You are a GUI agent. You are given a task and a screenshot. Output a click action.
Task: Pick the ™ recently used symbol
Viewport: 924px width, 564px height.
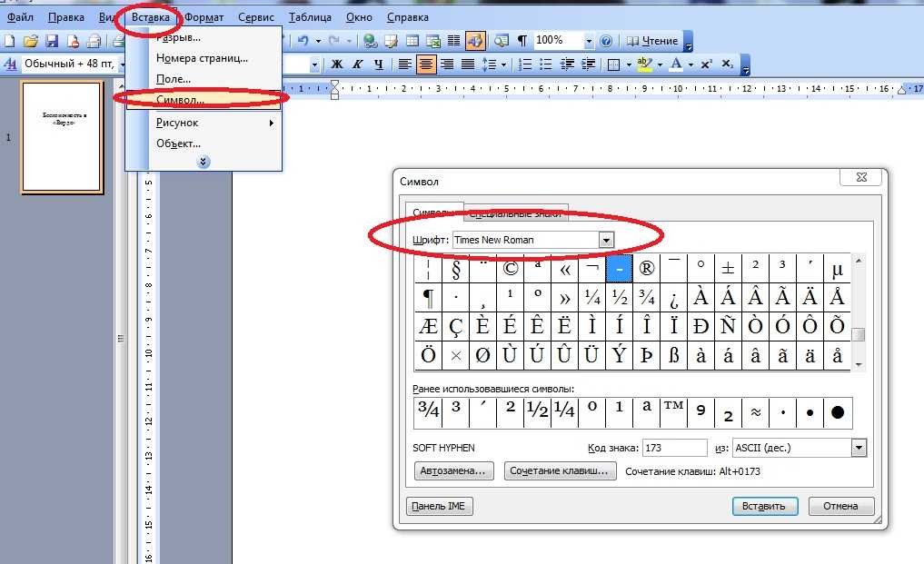click(x=673, y=412)
